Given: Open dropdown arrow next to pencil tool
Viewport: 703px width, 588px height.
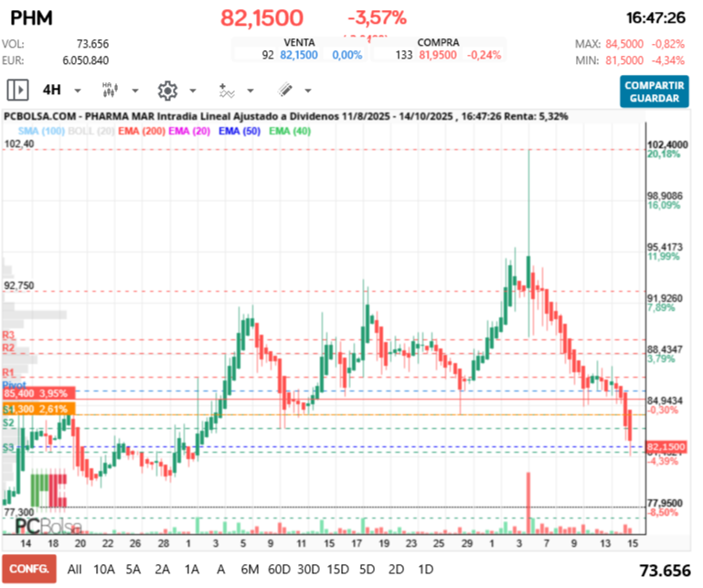Looking at the screenshot, I should [x=308, y=91].
